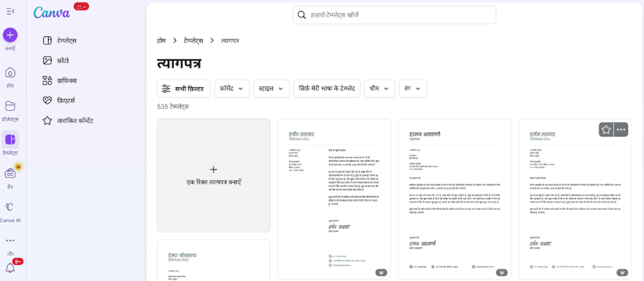Open the Home icon in sidebar
644x281 pixels.
pyautogui.click(x=10, y=73)
